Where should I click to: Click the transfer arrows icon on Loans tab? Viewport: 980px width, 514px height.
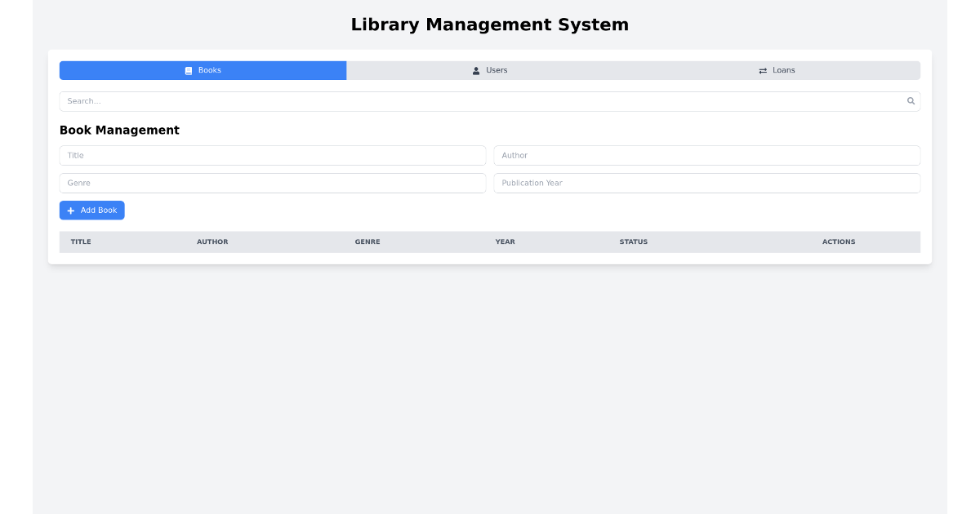coord(762,70)
